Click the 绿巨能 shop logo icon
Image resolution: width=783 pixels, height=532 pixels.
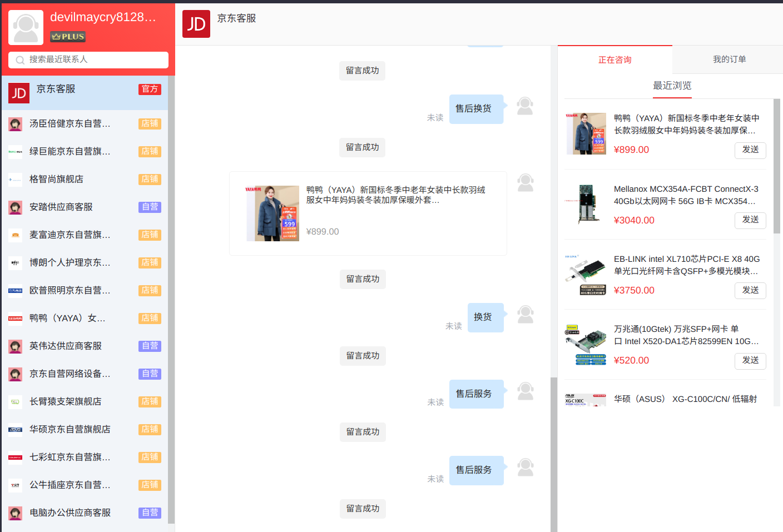coord(16,152)
